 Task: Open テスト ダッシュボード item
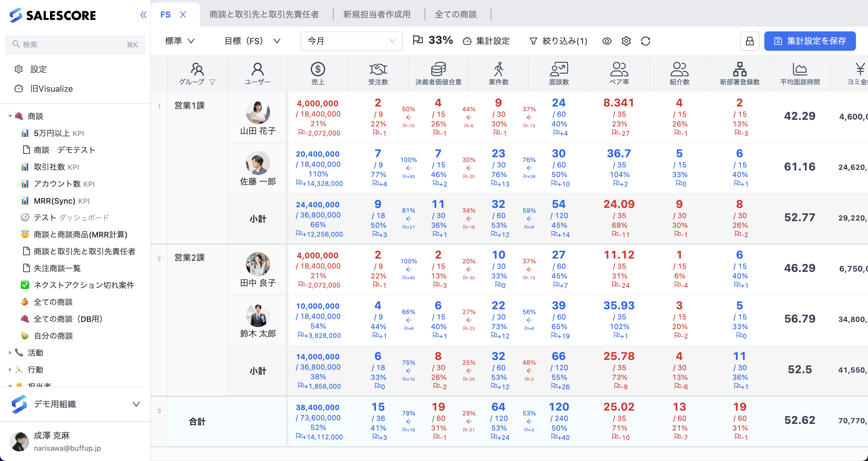point(65,218)
